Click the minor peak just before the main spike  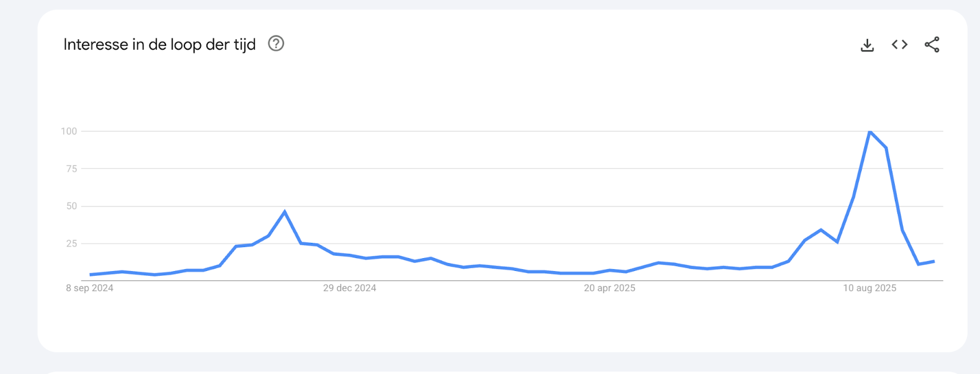[x=821, y=230]
